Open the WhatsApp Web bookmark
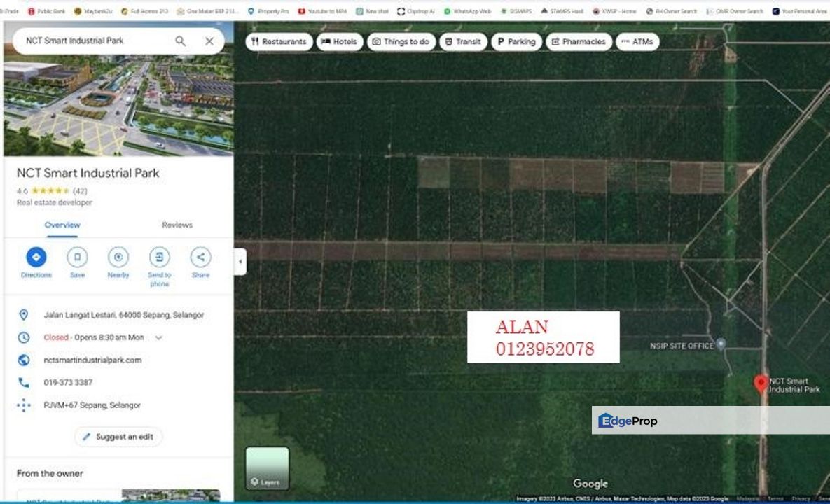The image size is (830, 504). tap(467, 11)
